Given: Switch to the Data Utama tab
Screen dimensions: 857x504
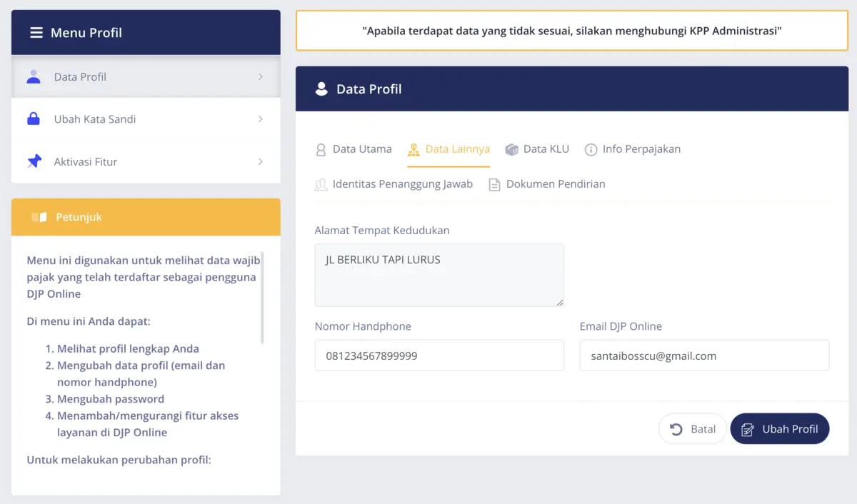Looking at the screenshot, I should coord(361,149).
